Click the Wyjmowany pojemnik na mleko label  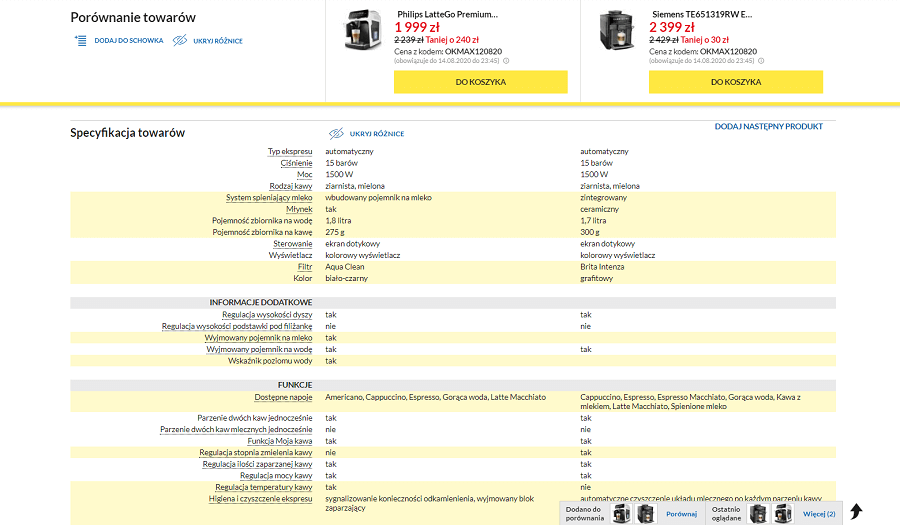258,338
